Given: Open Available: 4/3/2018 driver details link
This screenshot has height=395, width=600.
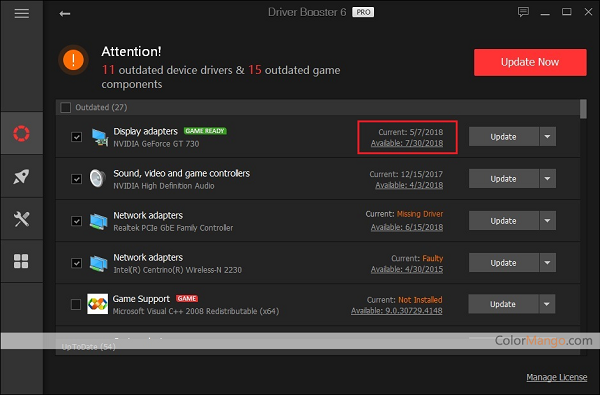Looking at the screenshot, I should (409, 185).
